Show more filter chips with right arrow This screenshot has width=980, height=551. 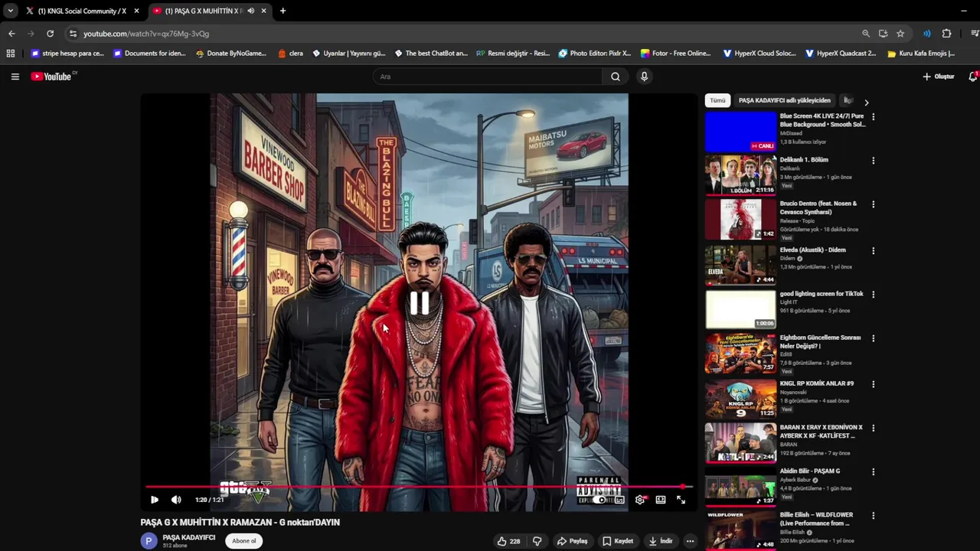coord(866,102)
